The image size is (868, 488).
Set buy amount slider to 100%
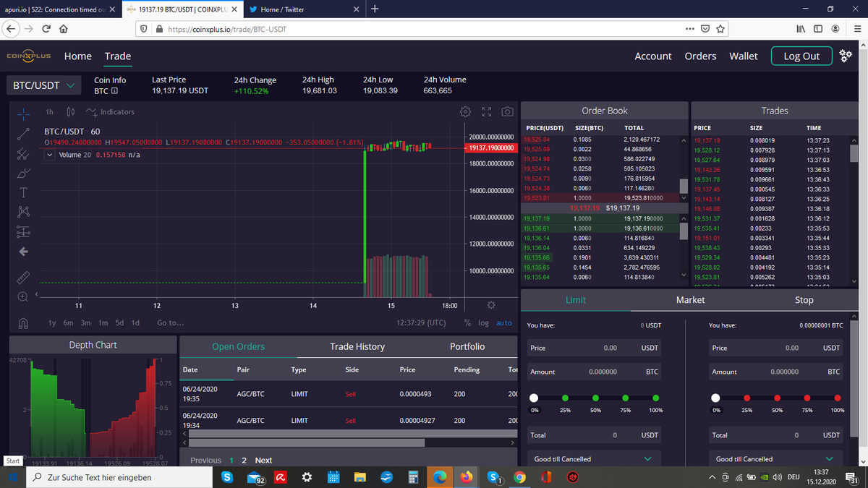655,398
